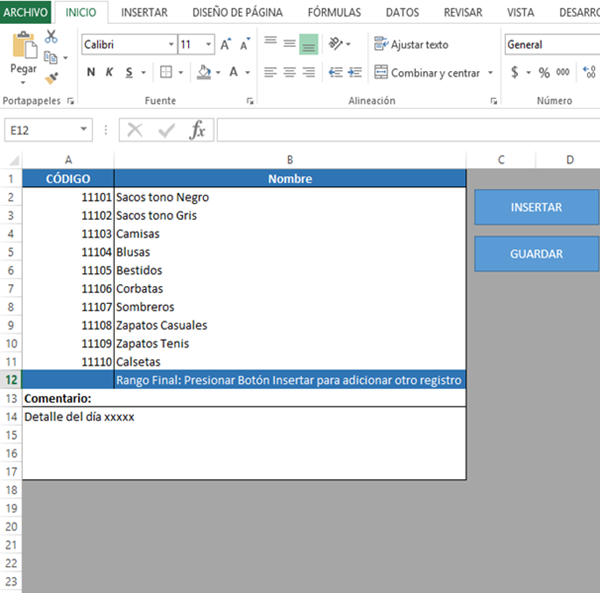Toggle Ajustar texto wrap text

[x=410, y=45]
